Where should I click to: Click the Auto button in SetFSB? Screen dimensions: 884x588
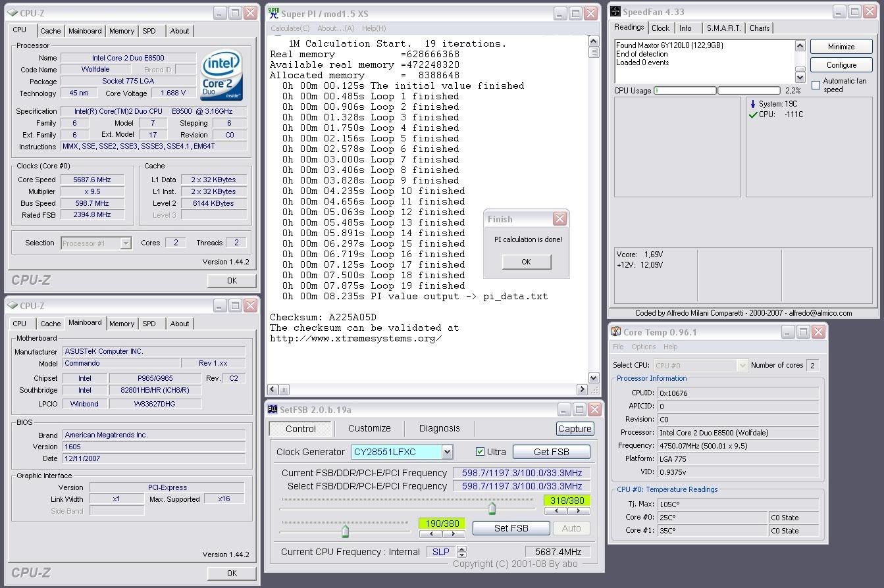pos(571,528)
